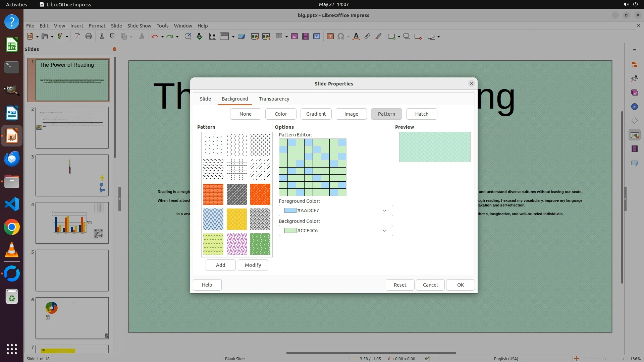Click the Modify pattern button
The height and width of the screenshot is (362, 644).
pos(253,265)
